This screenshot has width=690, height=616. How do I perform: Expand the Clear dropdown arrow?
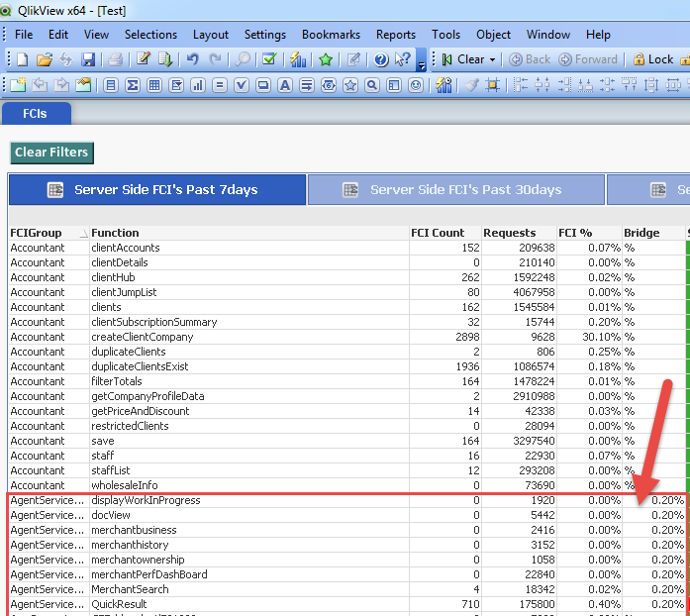point(493,59)
